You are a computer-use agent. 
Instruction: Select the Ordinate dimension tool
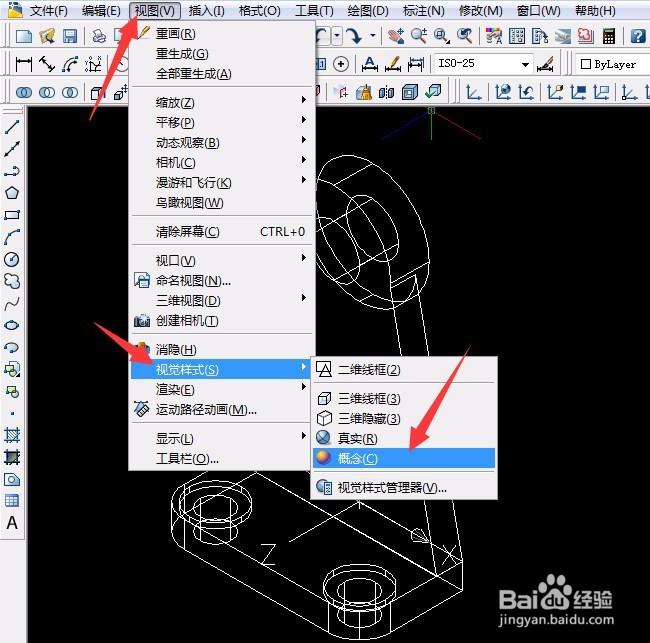coord(93,64)
